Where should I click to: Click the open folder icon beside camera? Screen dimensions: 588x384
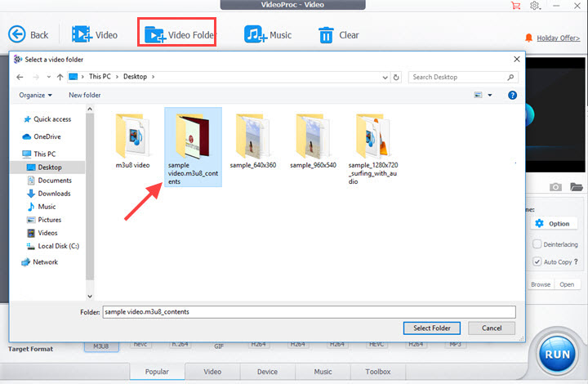(x=576, y=186)
